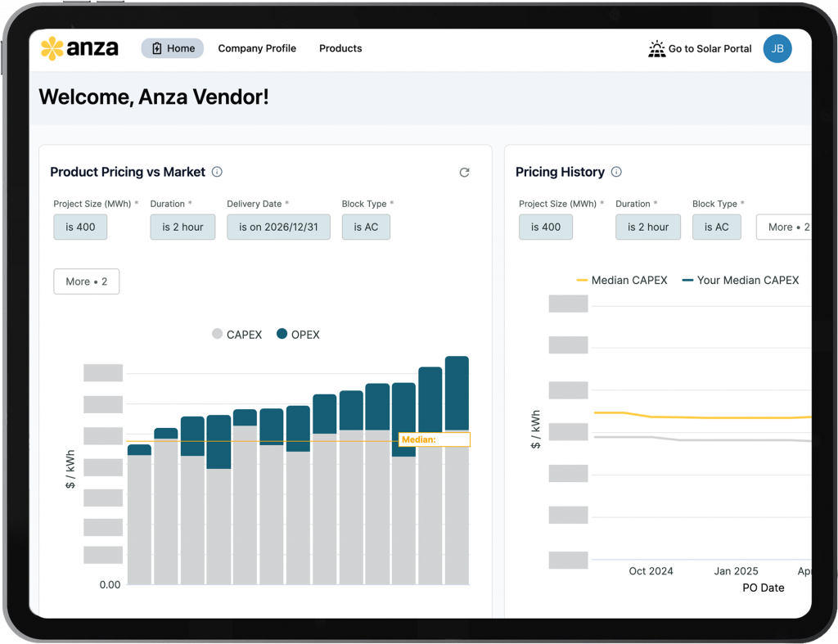Open the 'is on 2026/12/31' delivery date filter

tap(278, 227)
